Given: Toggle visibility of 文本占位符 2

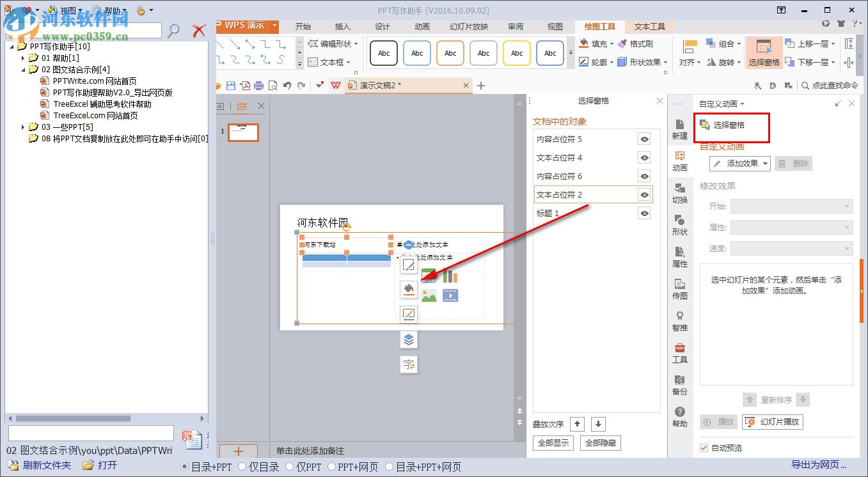Looking at the screenshot, I should pos(645,194).
